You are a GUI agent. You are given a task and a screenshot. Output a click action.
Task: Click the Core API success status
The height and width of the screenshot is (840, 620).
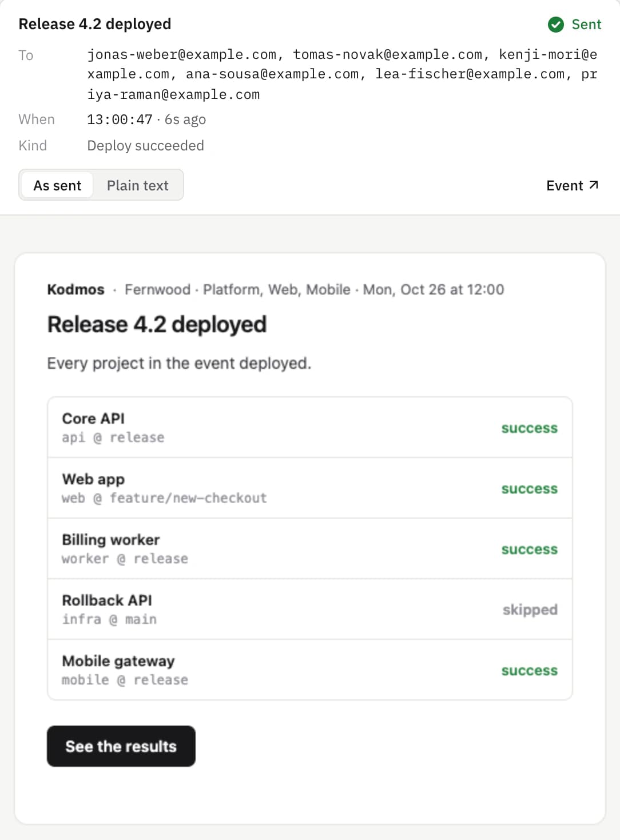(x=529, y=428)
